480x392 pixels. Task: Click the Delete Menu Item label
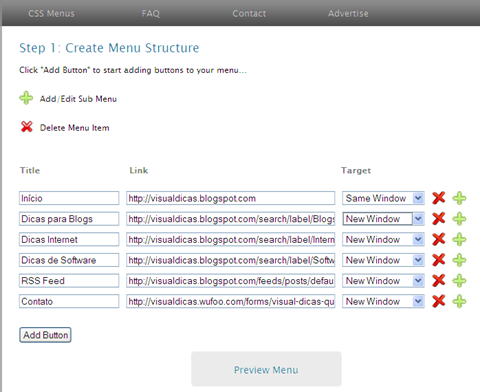coord(75,128)
